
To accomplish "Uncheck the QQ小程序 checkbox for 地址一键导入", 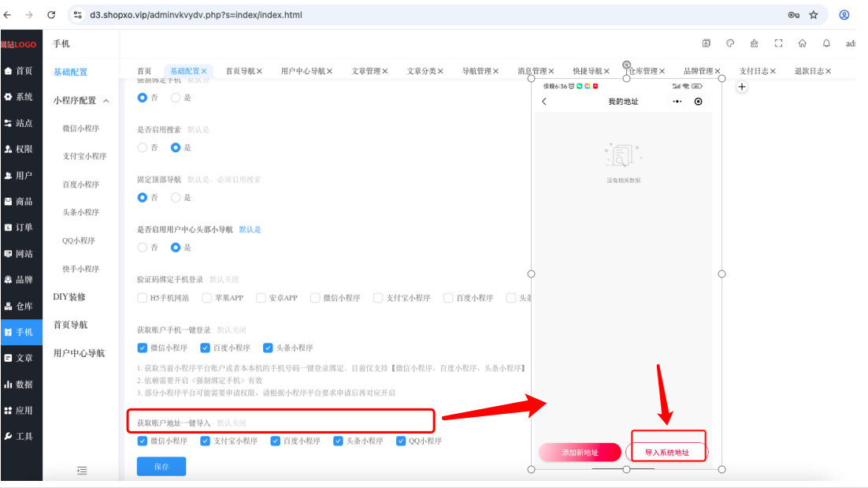I will [x=401, y=441].
